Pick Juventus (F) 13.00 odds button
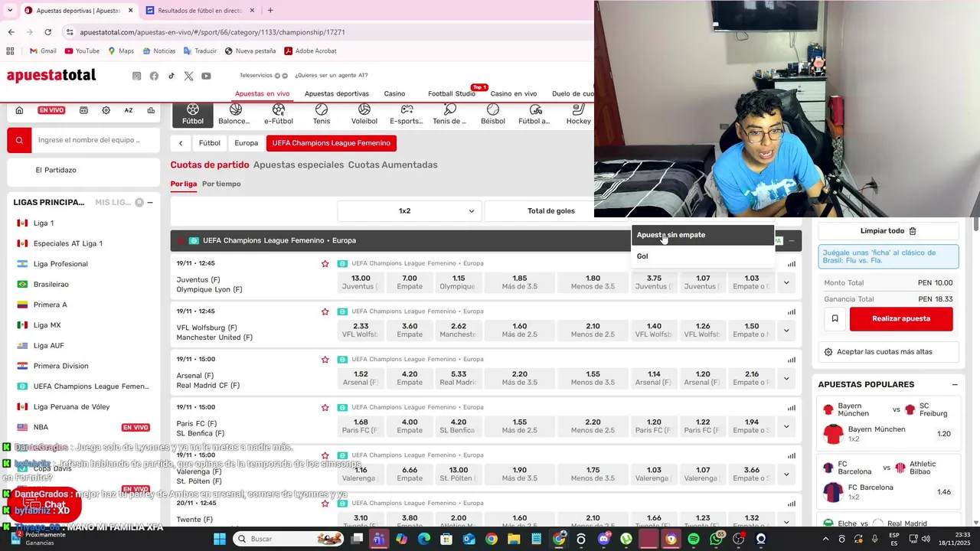980x551 pixels. 361,282
